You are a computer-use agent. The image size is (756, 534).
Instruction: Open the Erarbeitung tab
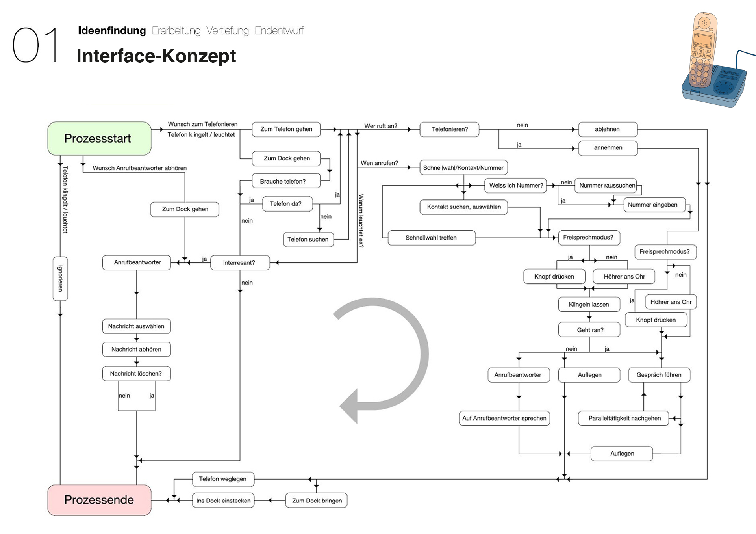176,30
